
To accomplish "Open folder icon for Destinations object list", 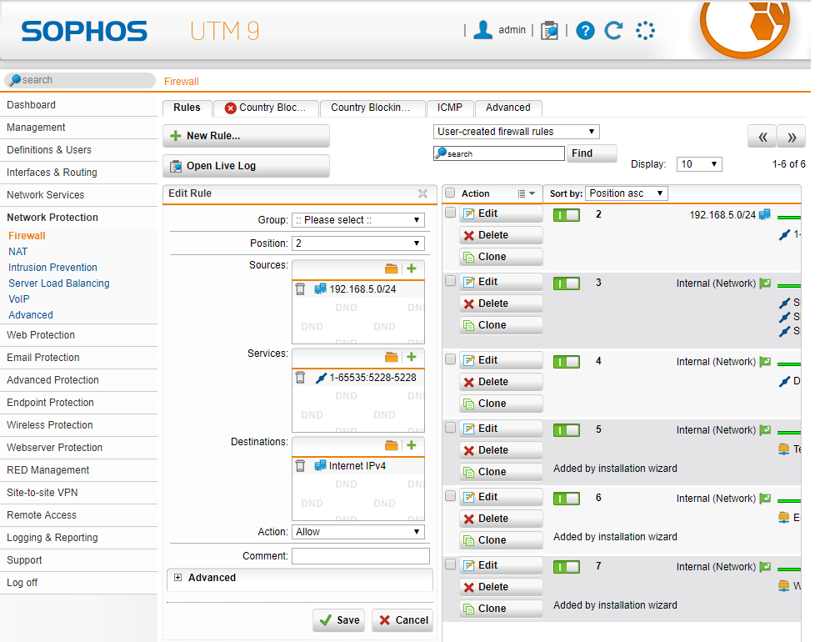I will point(392,445).
